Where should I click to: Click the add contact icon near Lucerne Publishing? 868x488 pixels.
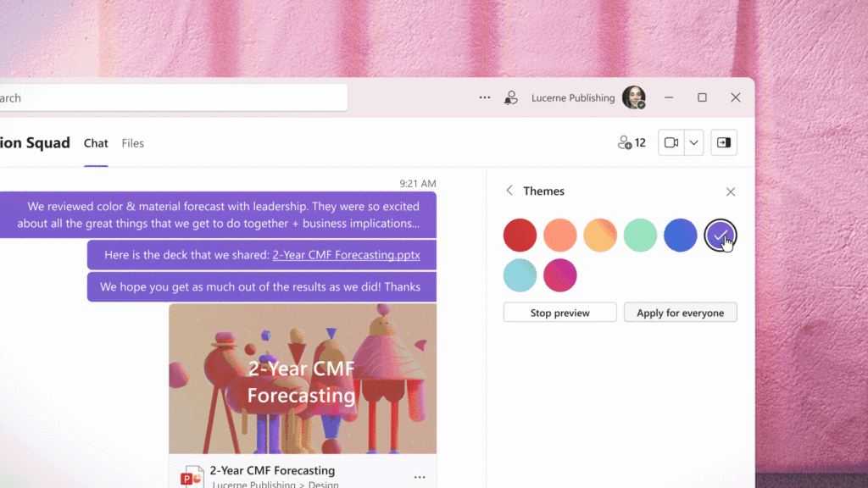511,97
